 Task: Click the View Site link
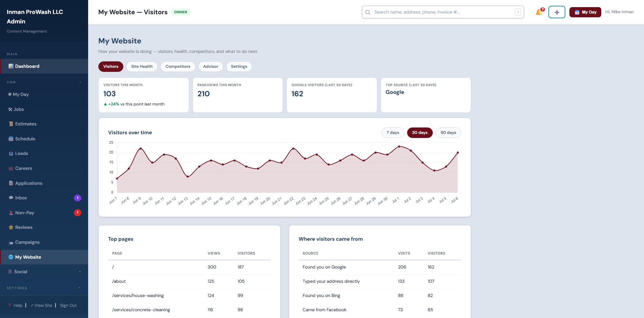point(41,305)
